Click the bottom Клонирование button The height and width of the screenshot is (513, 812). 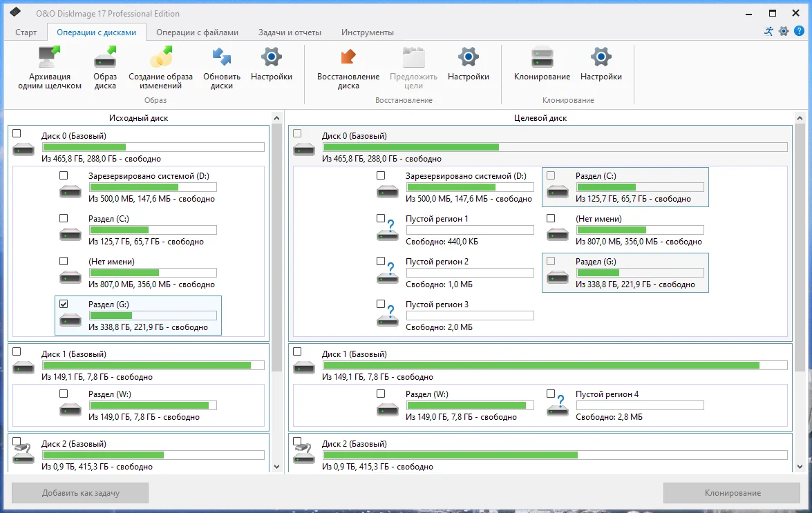pos(732,493)
